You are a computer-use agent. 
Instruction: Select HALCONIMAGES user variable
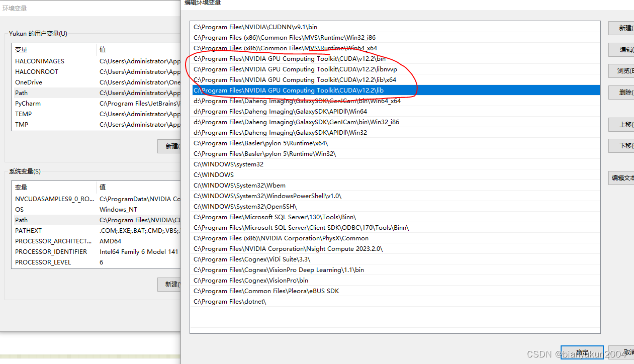96,61
